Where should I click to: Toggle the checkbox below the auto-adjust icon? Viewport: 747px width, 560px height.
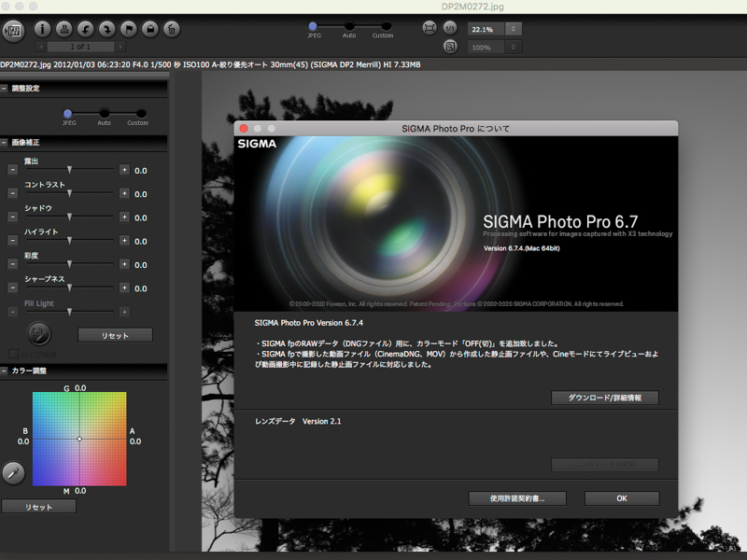point(13,354)
